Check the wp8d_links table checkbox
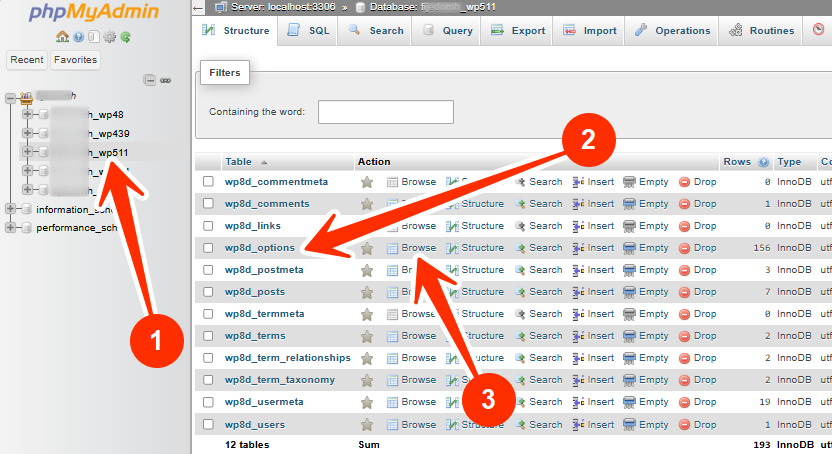This screenshot has width=832, height=454. [x=208, y=226]
